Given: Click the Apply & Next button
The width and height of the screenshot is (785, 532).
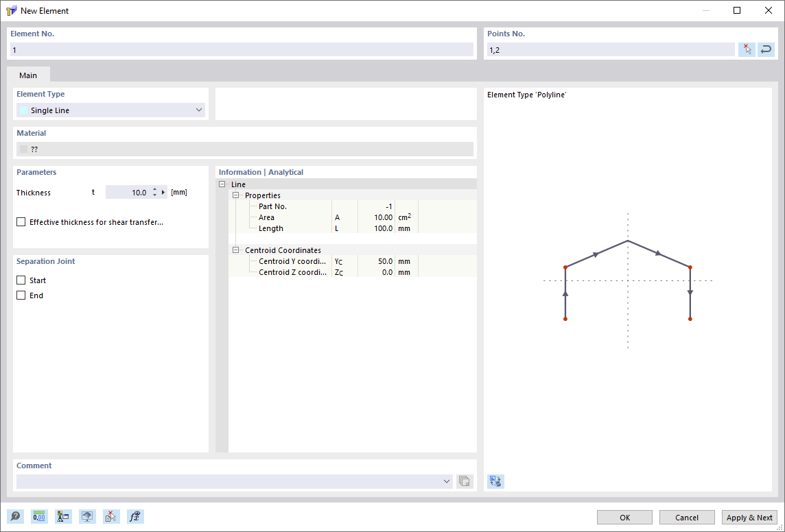Looking at the screenshot, I should click(749, 517).
